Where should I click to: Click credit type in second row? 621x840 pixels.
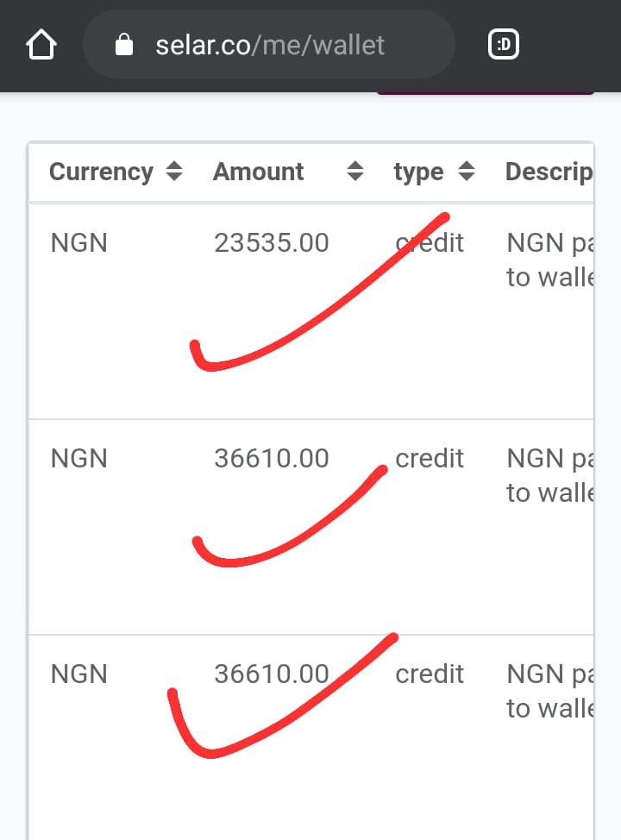click(430, 459)
